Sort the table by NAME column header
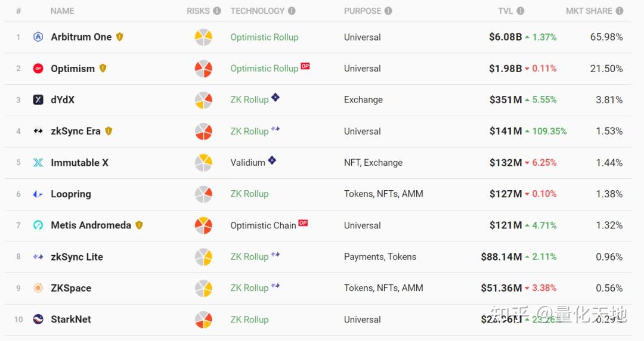 click(x=62, y=11)
